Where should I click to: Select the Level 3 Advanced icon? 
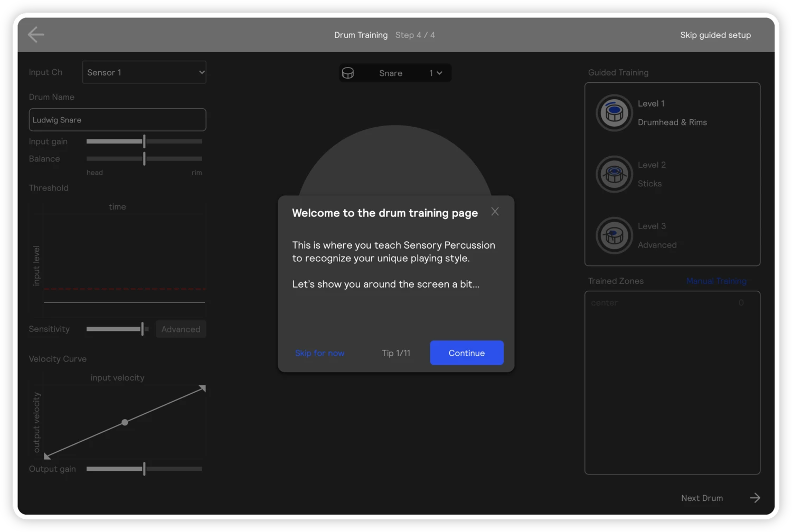[614, 235]
